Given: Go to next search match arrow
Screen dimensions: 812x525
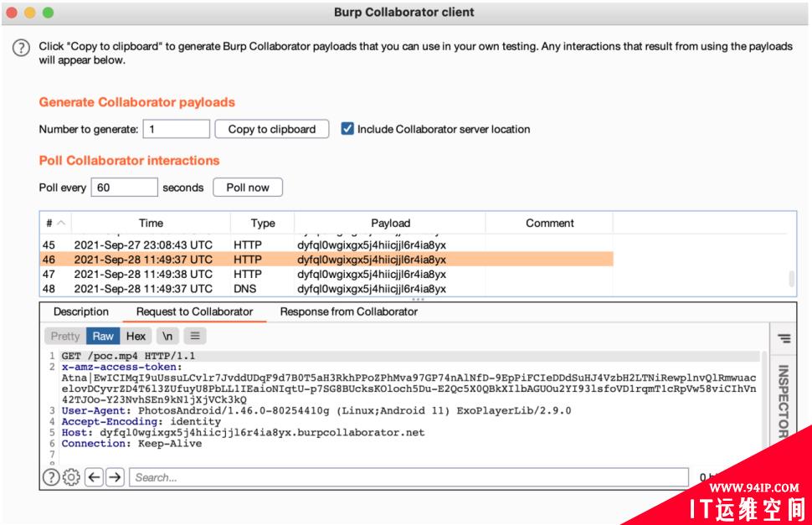Looking at the screenshot, I should [116, 476].
